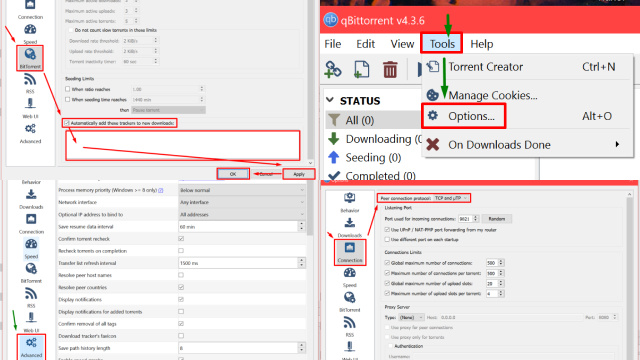Open Advanced in top-left options sidebar
This screenshot has width=640, height=360.
[30, 129]
